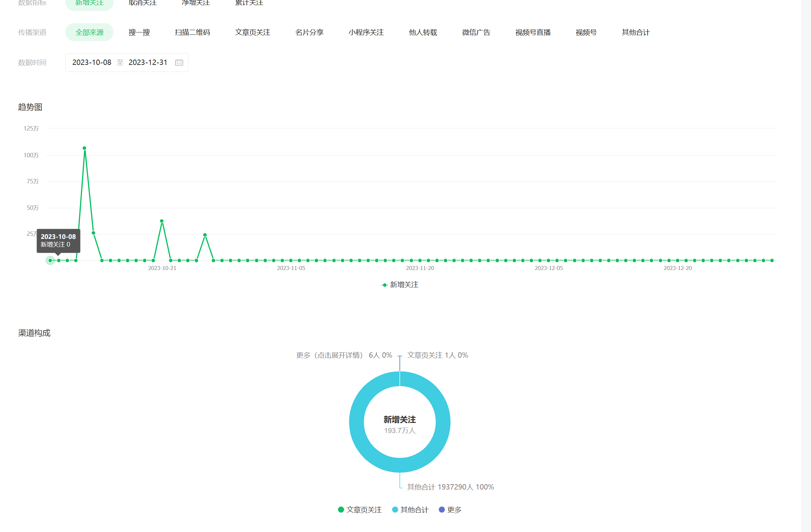Toggle 更多 legend in donut chart
Screen dimensions: 811x532
coord(450,510)
